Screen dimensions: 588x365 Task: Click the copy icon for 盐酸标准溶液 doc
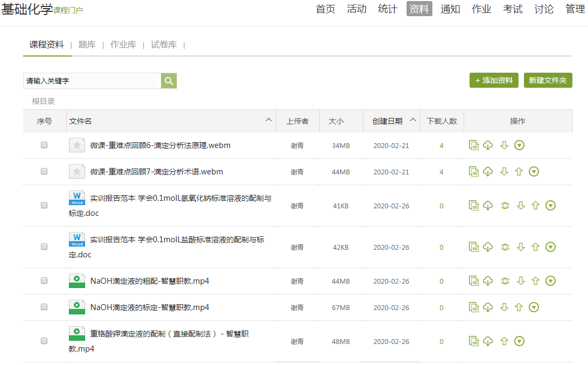474,247
